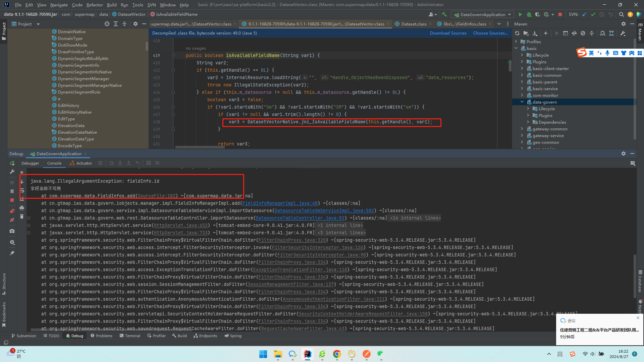Reload all Maven projects icon

coord(517,33)
